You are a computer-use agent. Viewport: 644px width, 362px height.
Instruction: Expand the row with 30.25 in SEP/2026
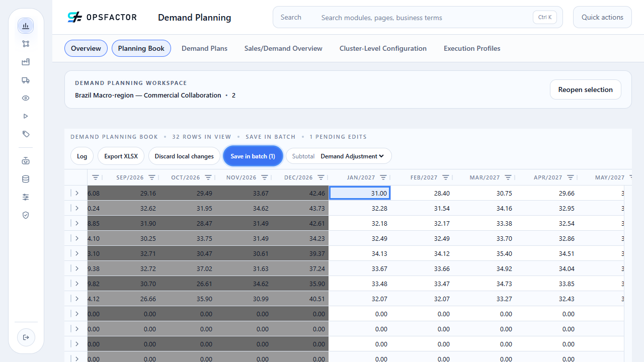pyautogui.click(x=77, y=238)
